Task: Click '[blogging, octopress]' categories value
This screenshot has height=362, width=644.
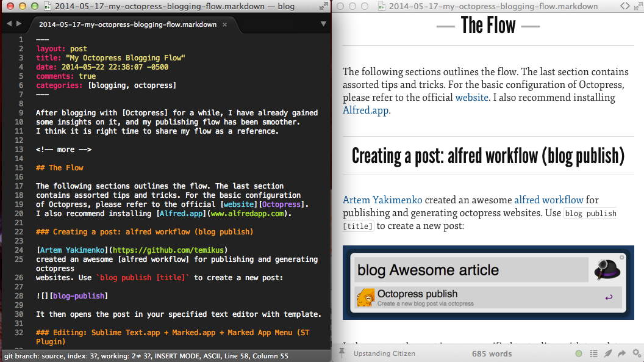Action: point(132,85)
